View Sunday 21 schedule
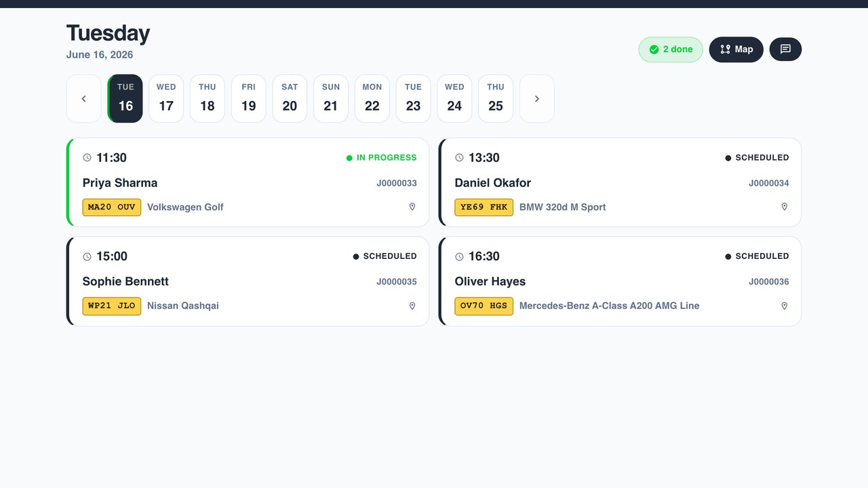The height and width of the screenshot is (488, 868). pyautogui.click(x=331, y=98)
